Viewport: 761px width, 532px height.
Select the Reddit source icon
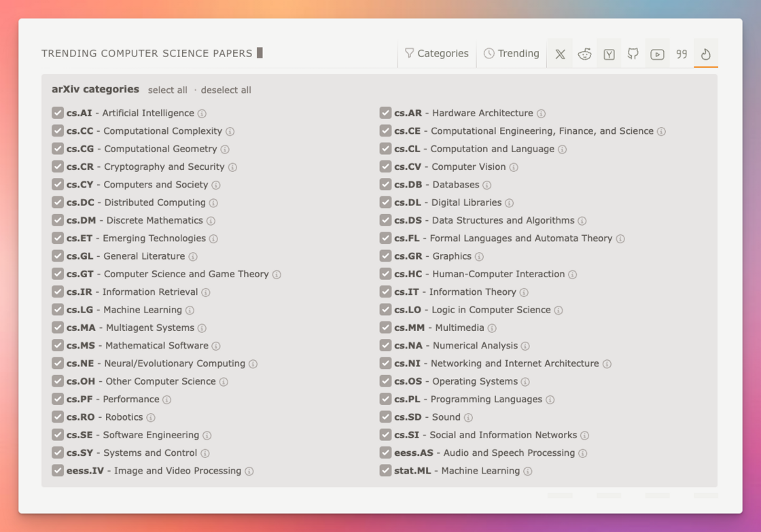click(x=584, y=54)
